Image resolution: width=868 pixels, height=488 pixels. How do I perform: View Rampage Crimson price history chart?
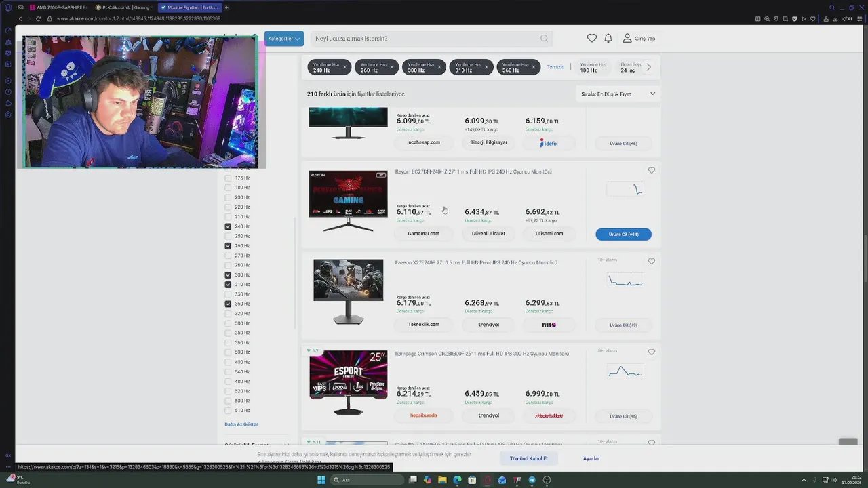[x=625, y=371]
